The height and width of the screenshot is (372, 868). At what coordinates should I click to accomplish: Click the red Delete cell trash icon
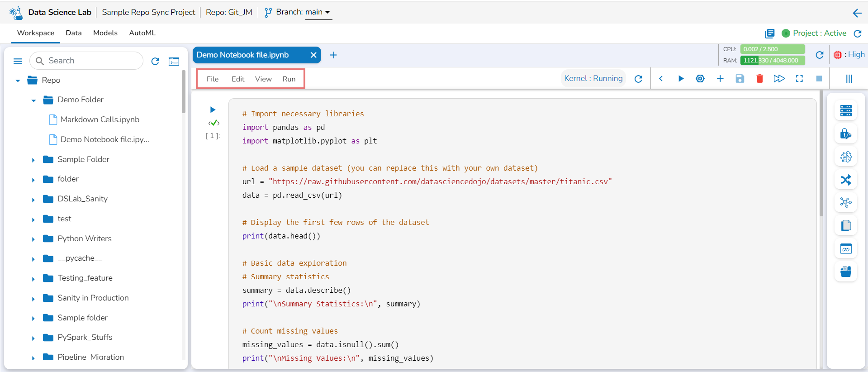pos(759,79)
